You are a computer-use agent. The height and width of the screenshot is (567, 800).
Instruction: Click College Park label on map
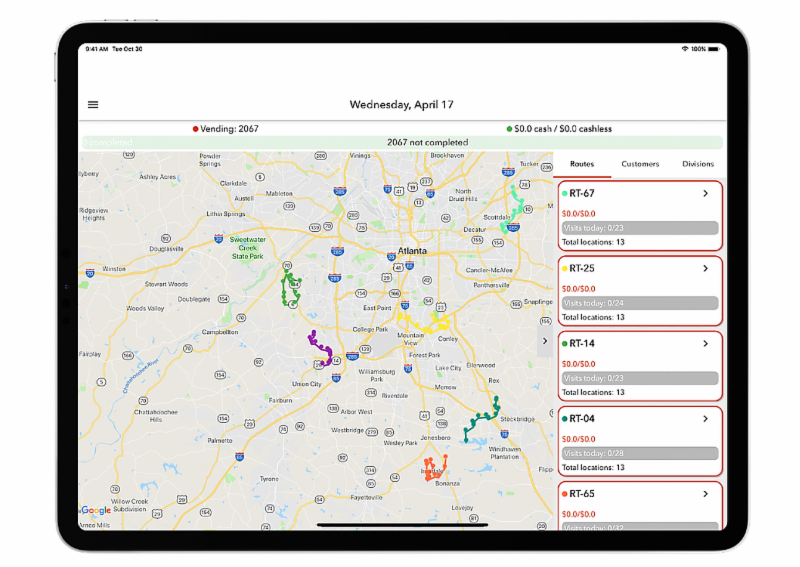[x=370, y=329]
